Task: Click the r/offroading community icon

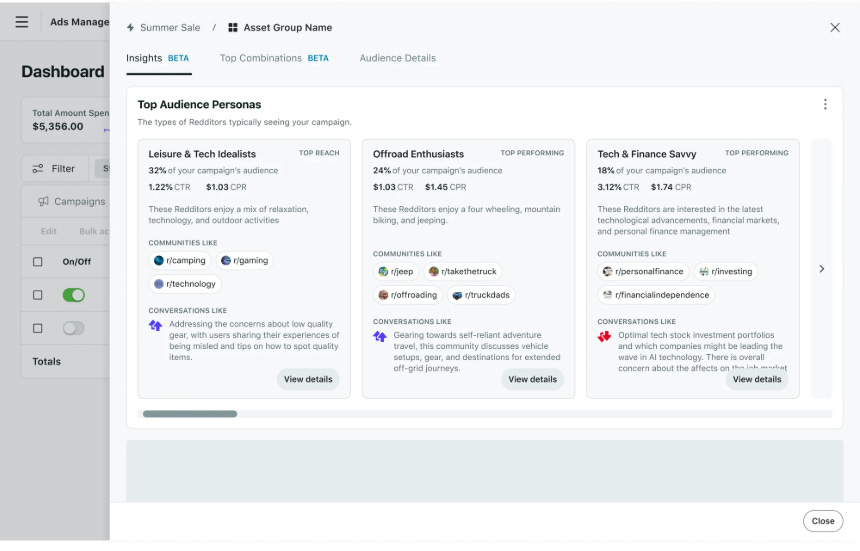Action: pos(383,295)
